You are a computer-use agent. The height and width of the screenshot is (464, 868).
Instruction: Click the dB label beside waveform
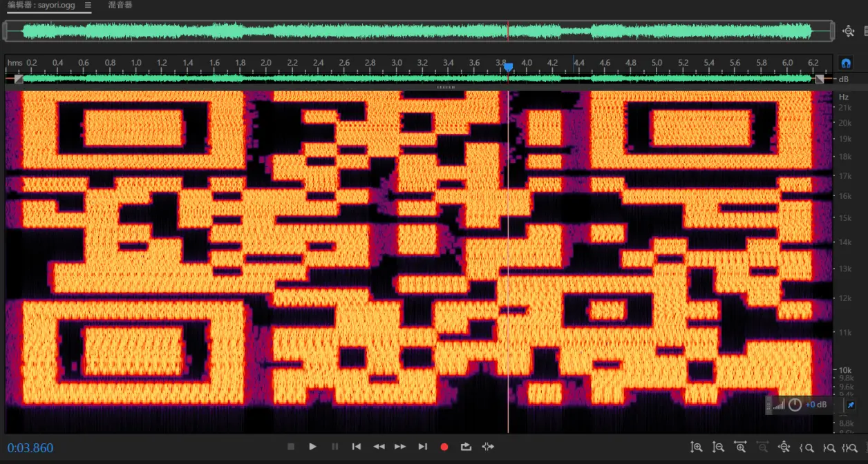844,79
